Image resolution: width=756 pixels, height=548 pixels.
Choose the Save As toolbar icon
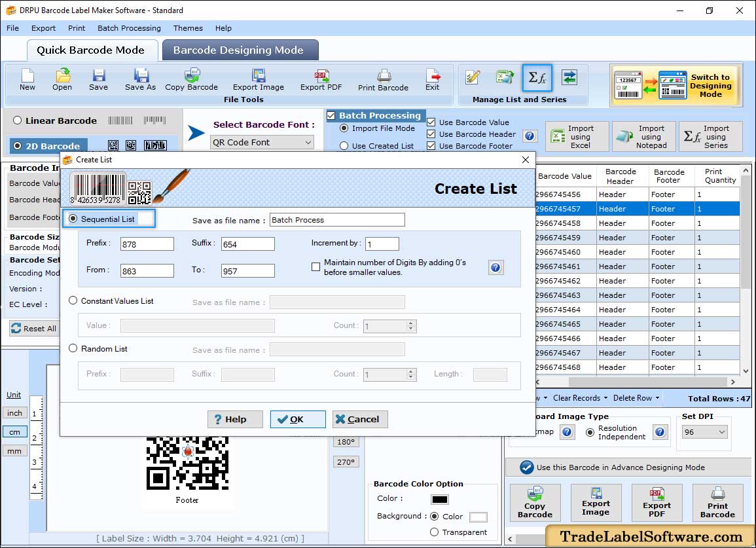140,80
